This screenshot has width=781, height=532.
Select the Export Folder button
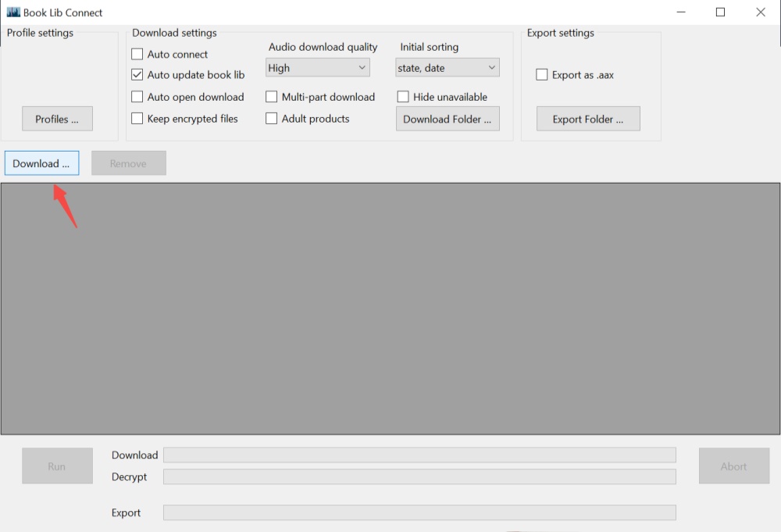point(588,119)
